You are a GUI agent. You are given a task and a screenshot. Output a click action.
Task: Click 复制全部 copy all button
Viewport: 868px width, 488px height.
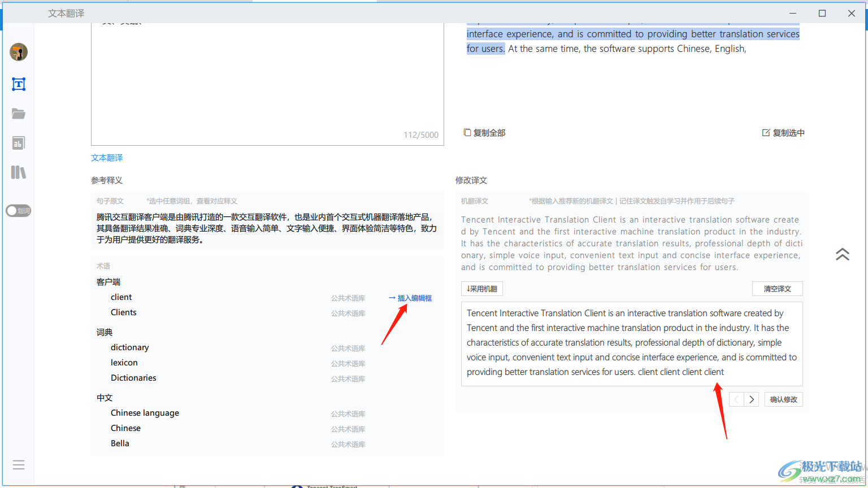coord(484,133)
